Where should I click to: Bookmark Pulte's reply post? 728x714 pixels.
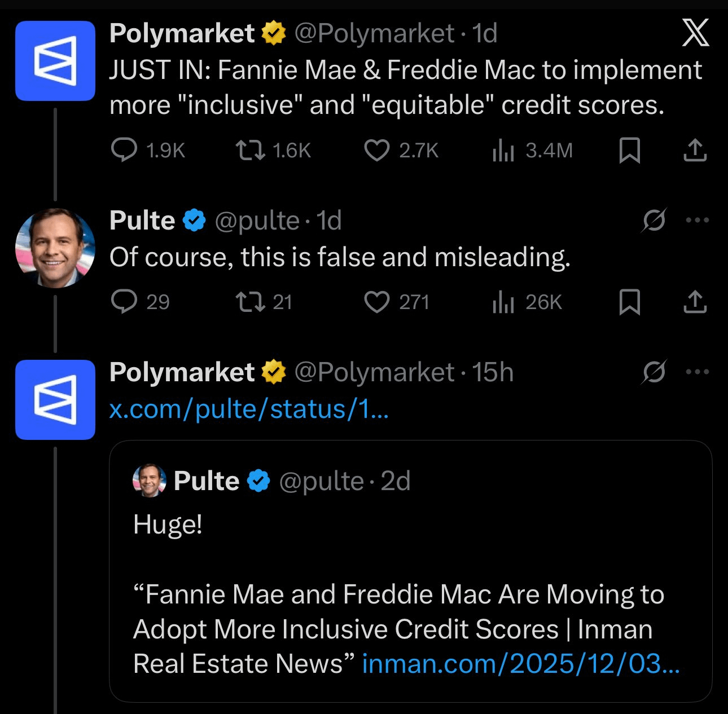pos(629,302)
